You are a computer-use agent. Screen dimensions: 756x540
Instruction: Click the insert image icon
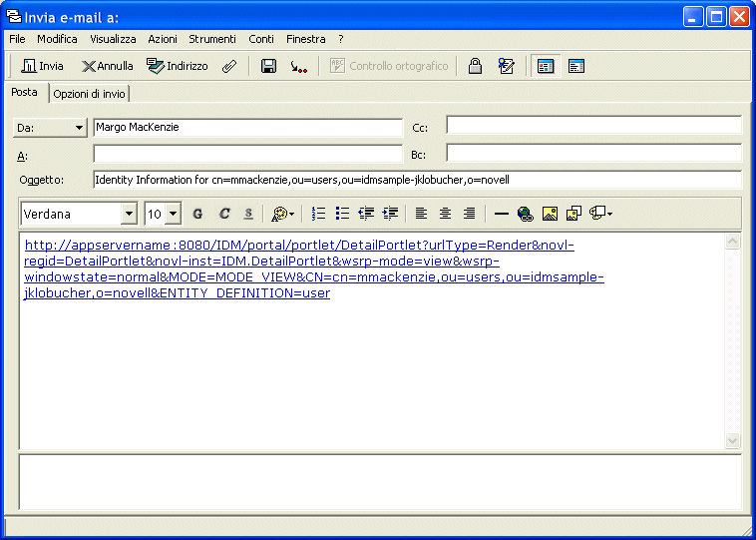click(x=550, y=214)
